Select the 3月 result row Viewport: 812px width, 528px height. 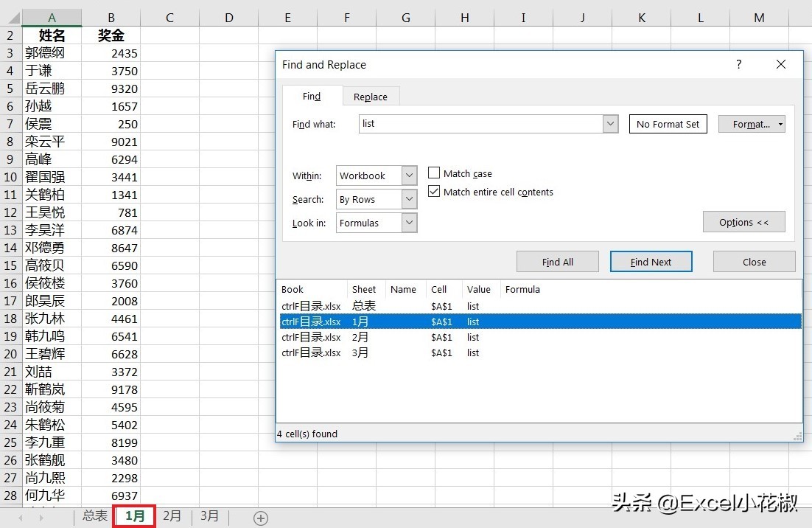(541, 353)
